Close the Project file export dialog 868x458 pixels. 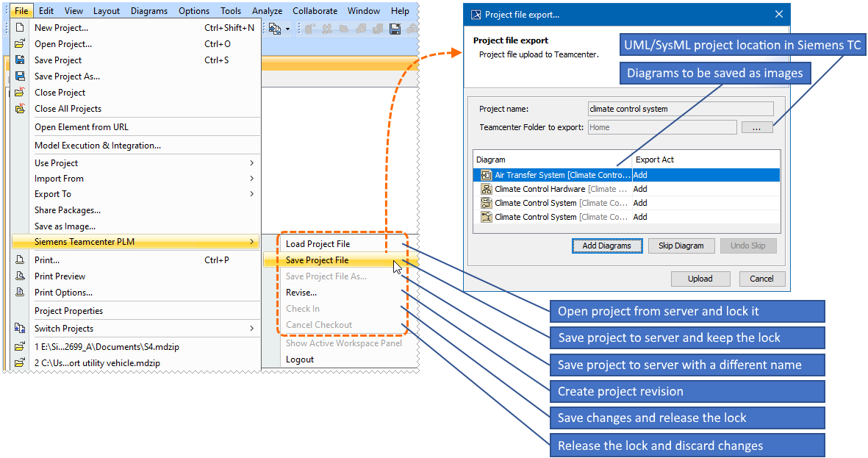(779, 15)
